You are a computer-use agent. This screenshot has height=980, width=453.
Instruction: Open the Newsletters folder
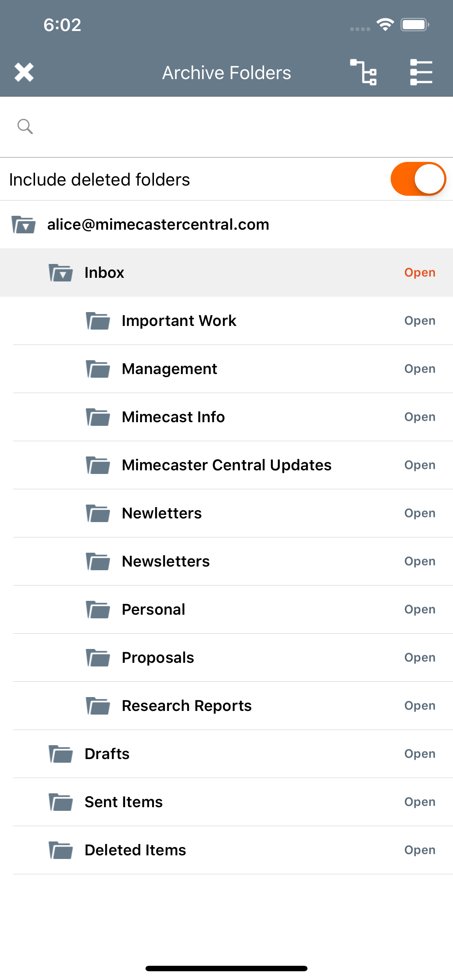coord(420,561)
